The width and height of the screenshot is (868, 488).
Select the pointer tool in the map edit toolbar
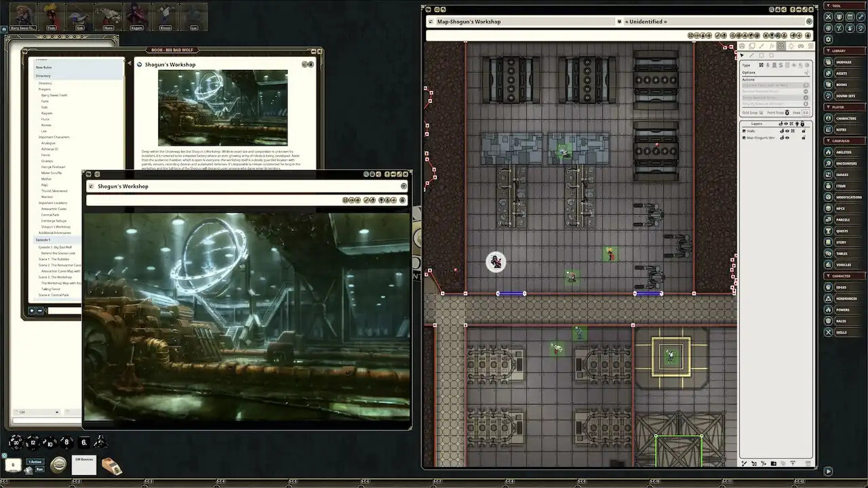(742, 55)
